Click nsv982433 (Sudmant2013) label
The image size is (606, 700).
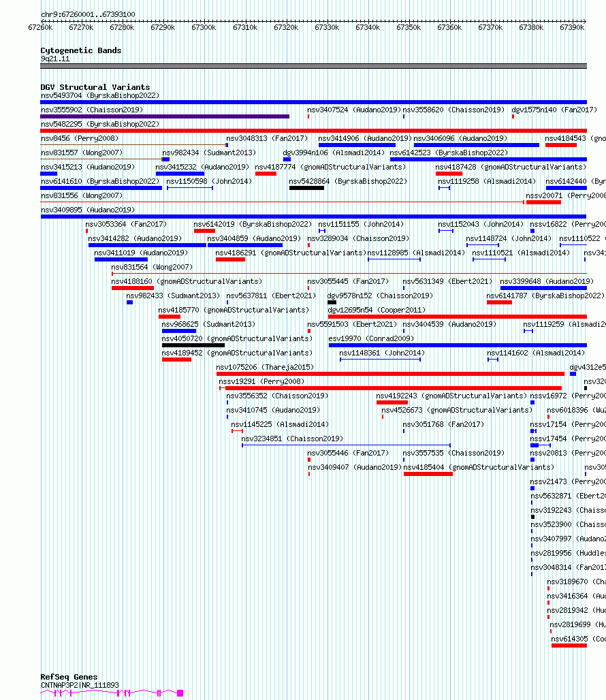[173, 296]
